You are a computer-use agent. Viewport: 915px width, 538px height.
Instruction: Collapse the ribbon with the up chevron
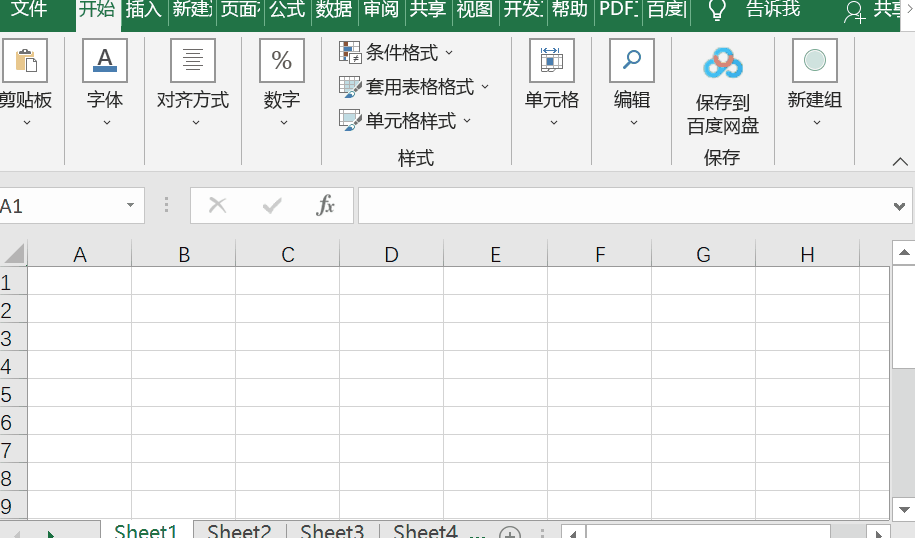coord(900,162)
